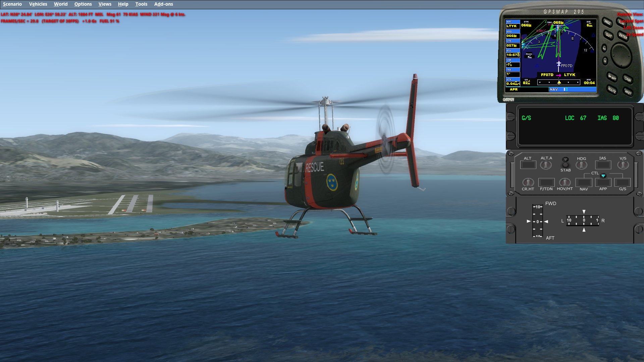Click the CRSR button on the GPS
Viewport: 644px width, 362px height.
[628, 79]
